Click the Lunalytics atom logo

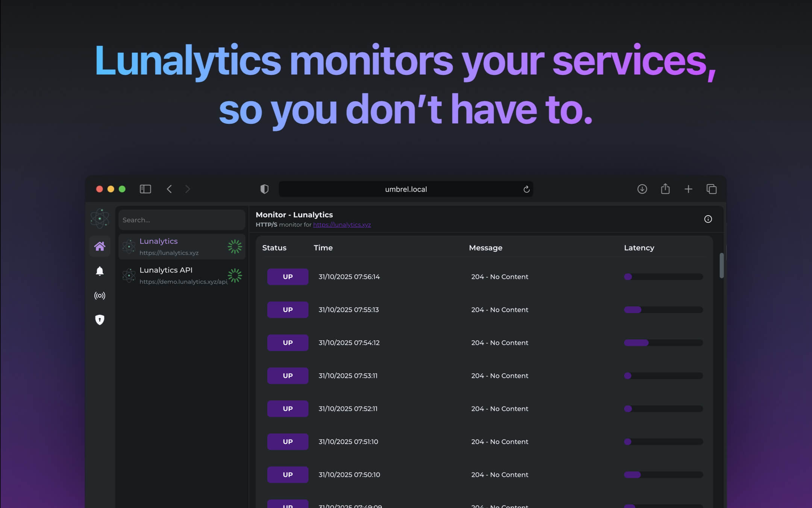[100, 217]
